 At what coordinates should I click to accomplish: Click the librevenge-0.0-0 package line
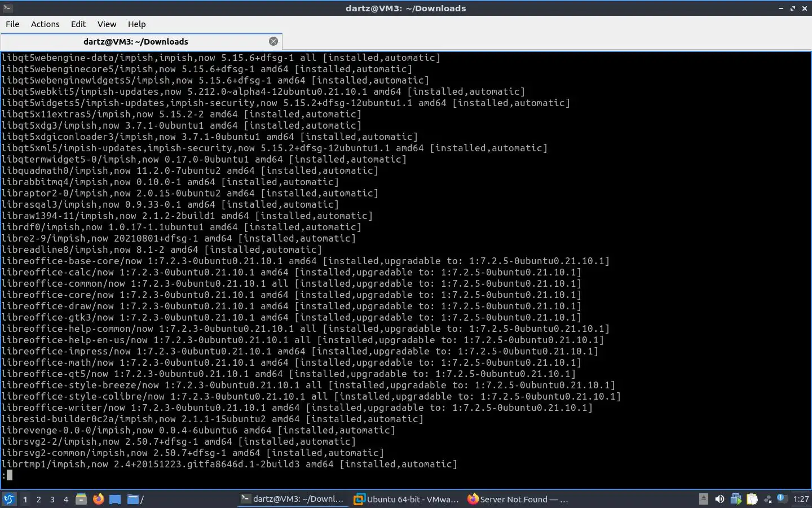(x=198, y=430)
